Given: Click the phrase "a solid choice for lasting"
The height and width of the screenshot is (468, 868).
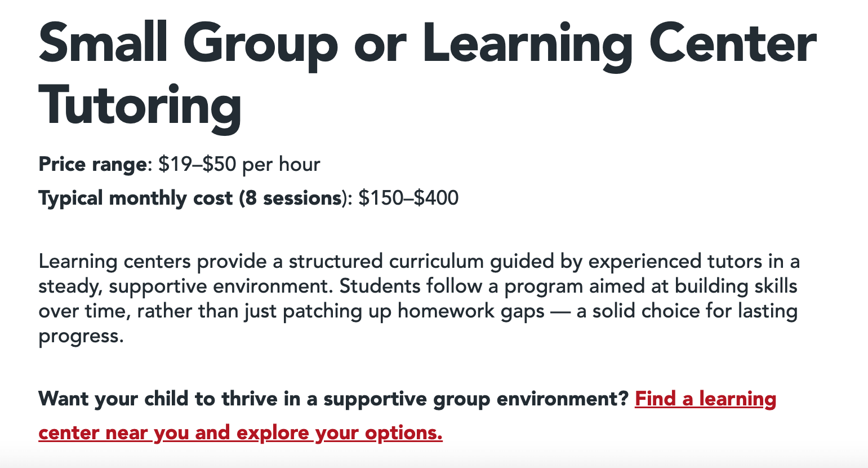Looking at the screenshot, I should point(687,311).
